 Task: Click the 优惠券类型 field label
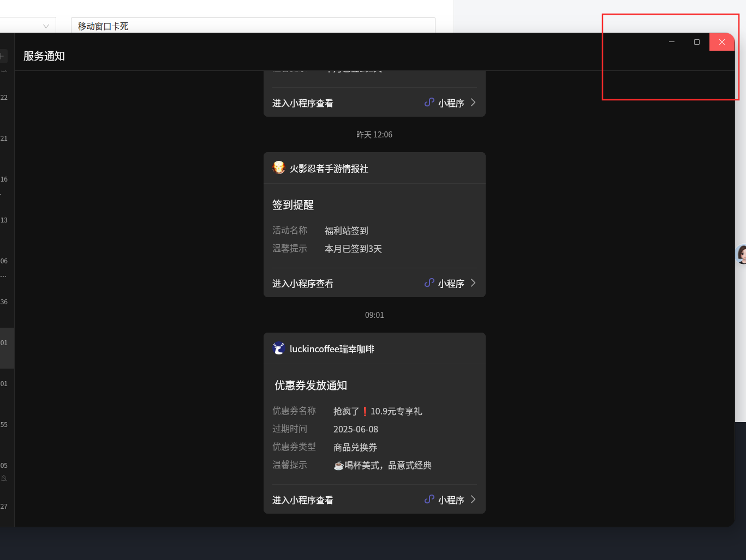pyautogui.click(x=294, y=447)
